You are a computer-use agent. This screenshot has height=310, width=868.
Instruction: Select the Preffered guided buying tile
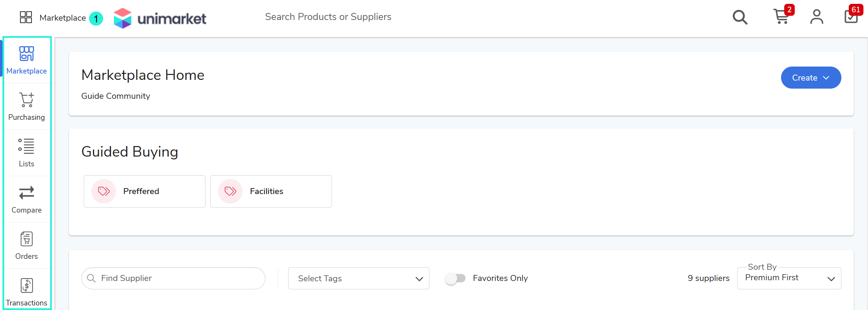[x=144, y=191]
